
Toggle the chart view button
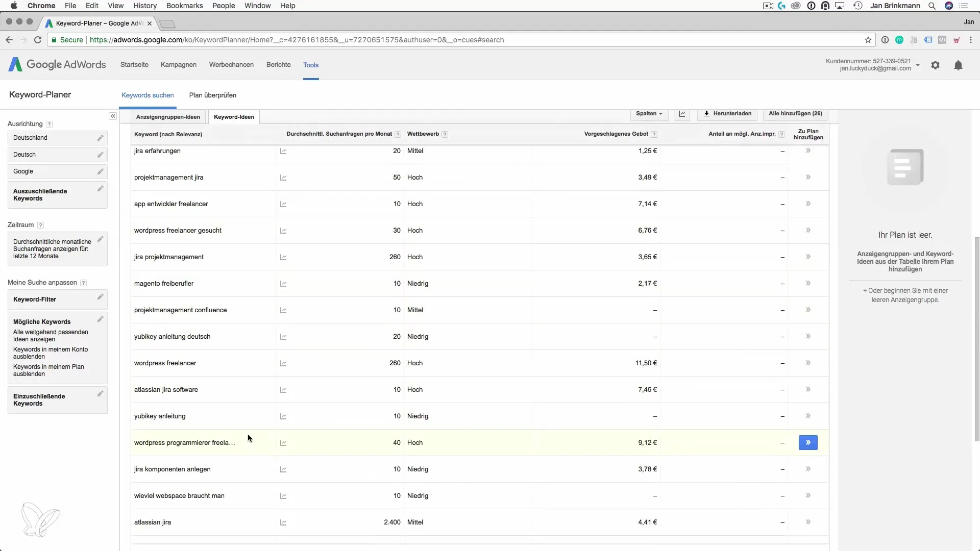(682, 114)
